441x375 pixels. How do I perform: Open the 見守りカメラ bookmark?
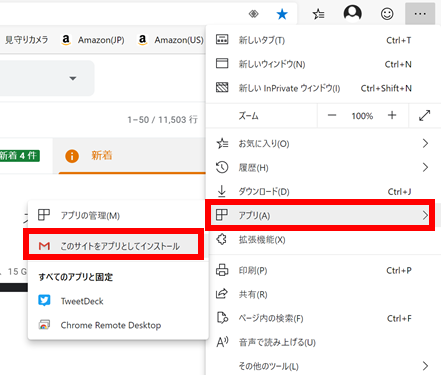(26, 40)
